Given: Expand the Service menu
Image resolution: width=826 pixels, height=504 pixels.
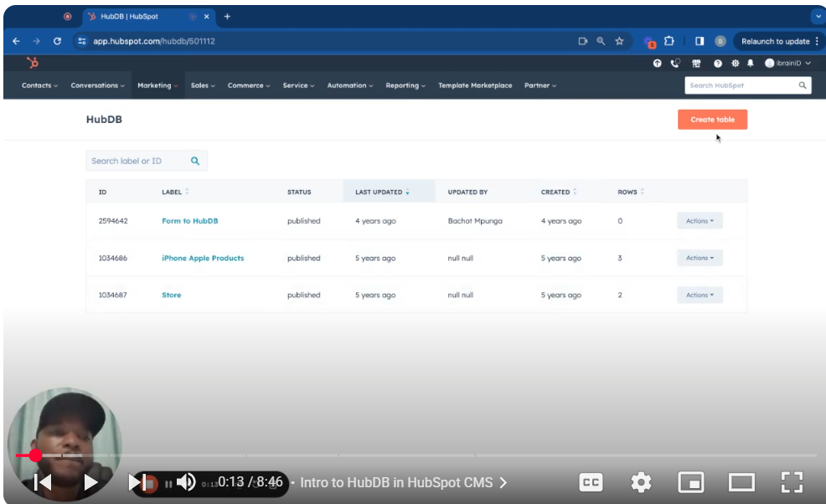Looking at the screenshot, I should click(x=298, y=85).
